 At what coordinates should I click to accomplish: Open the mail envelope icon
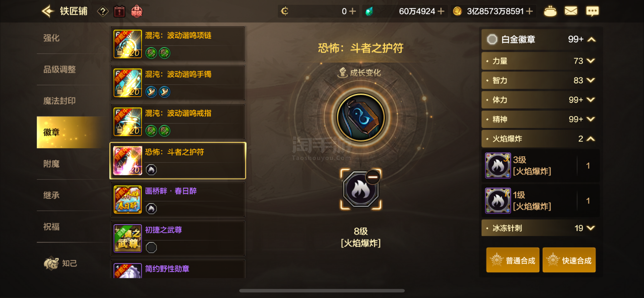pyautogui.click(x=571, y=11)
